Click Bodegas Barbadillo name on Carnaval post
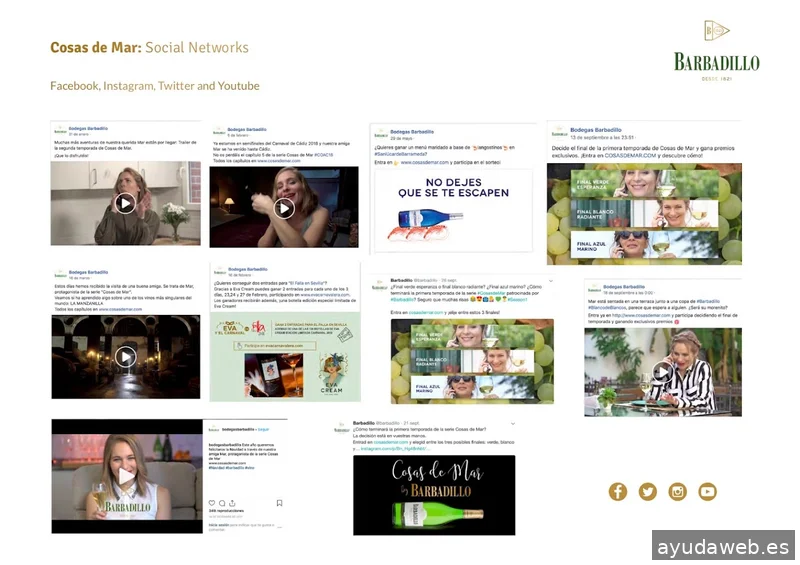Viewport: 800px width, 565px height. 247,130
